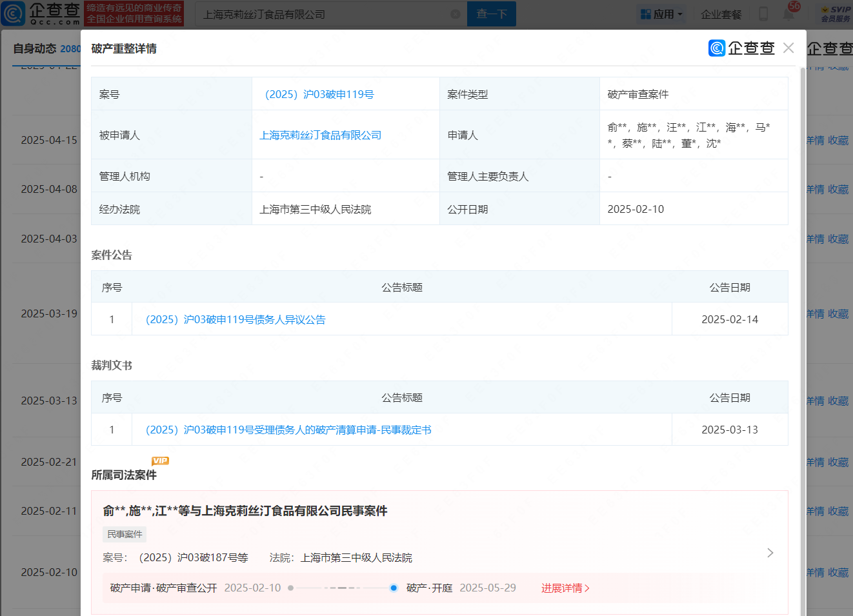853x616 pixels.
Task: Click the 公开日期 value 2025-02-10
Action: [x=636, y=209]
